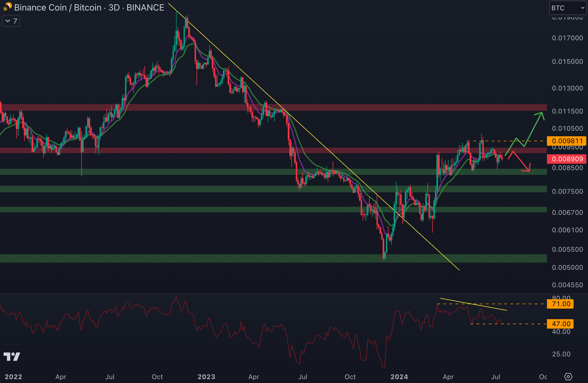The height and width of the screenshot is (383, 588).
Task: Click the 2024 label on time axis
Action: point(399,377)
